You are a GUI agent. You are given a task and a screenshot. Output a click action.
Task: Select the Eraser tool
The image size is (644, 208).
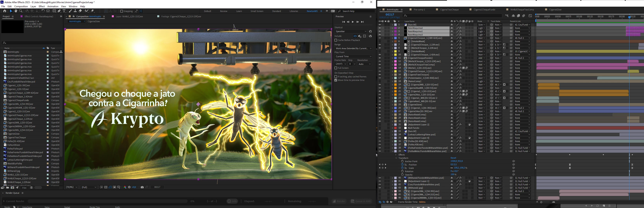[80, 11]
